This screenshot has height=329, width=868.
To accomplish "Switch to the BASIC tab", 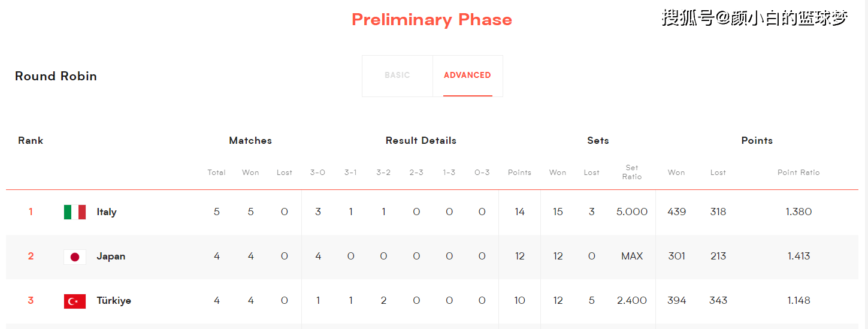I will [397, 76].
